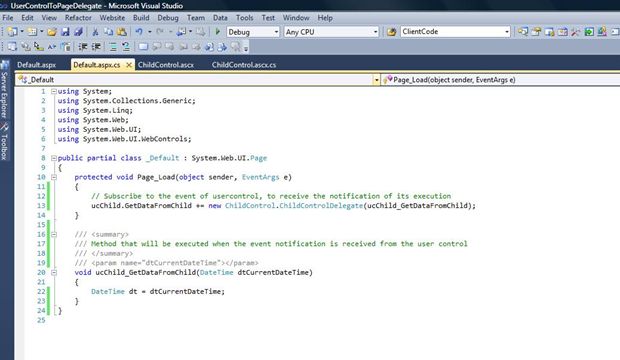The image size is (620, 360).
Task: Open the Page_Load member navigation dropdown
Action: coord(501,80)
